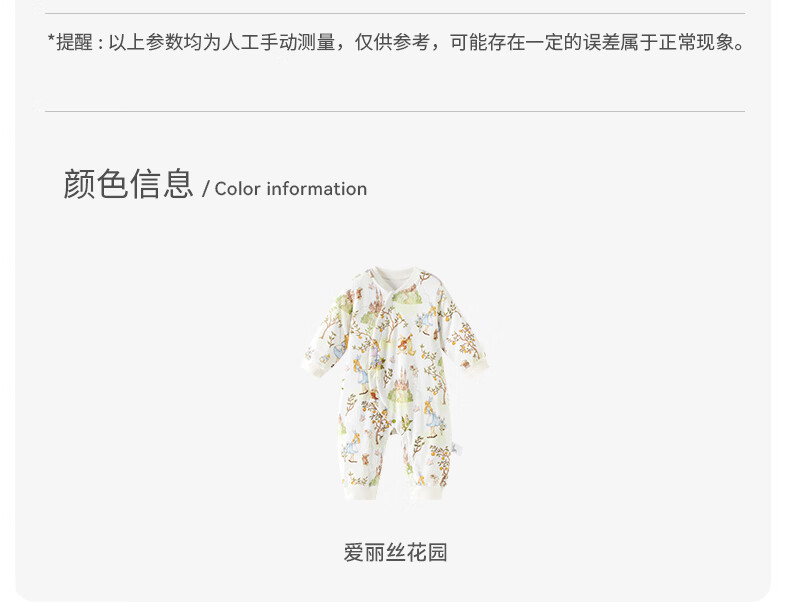Click the divider line above 颜色信息

pyautogui.click(x=395, y=111)
